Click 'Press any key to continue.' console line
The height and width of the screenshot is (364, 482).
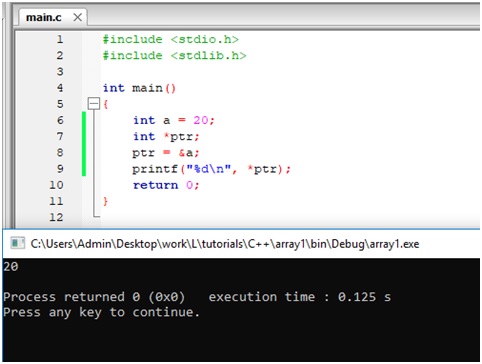pyautogui.click(x=102, y=313)
